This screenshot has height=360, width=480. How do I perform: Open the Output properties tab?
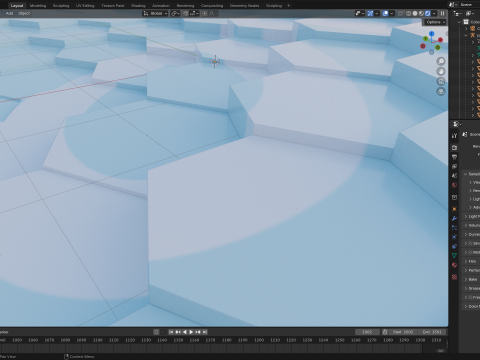(x=454, y=157)
